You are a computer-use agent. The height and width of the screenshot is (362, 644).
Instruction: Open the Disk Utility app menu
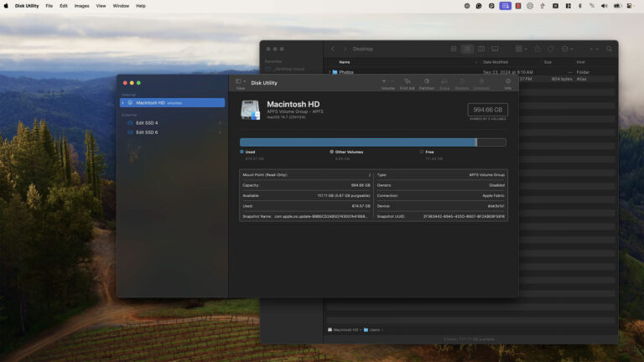point(27,6)
